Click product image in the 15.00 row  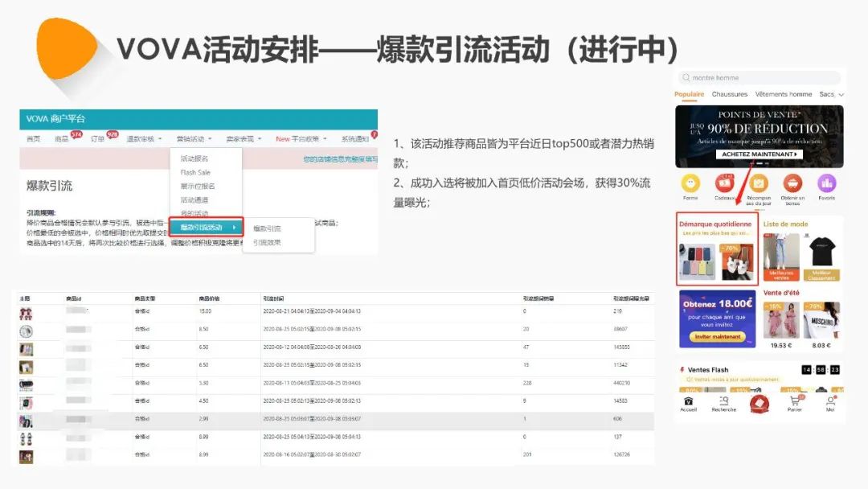coord(26,314)
